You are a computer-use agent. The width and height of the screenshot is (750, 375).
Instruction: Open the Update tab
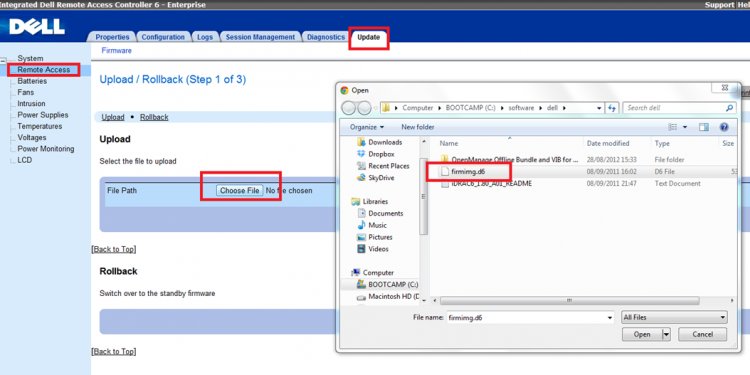pyautogui.click(x=368, y=37)
